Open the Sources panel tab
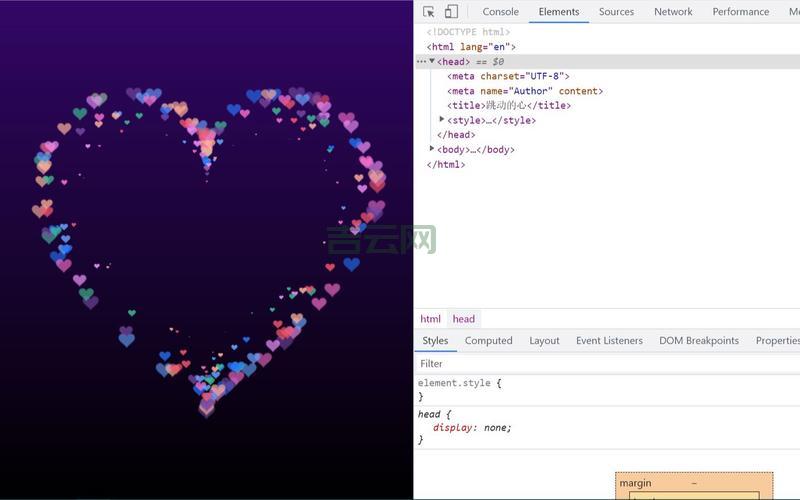The image size is (800, 500). (x=616, y=12)
